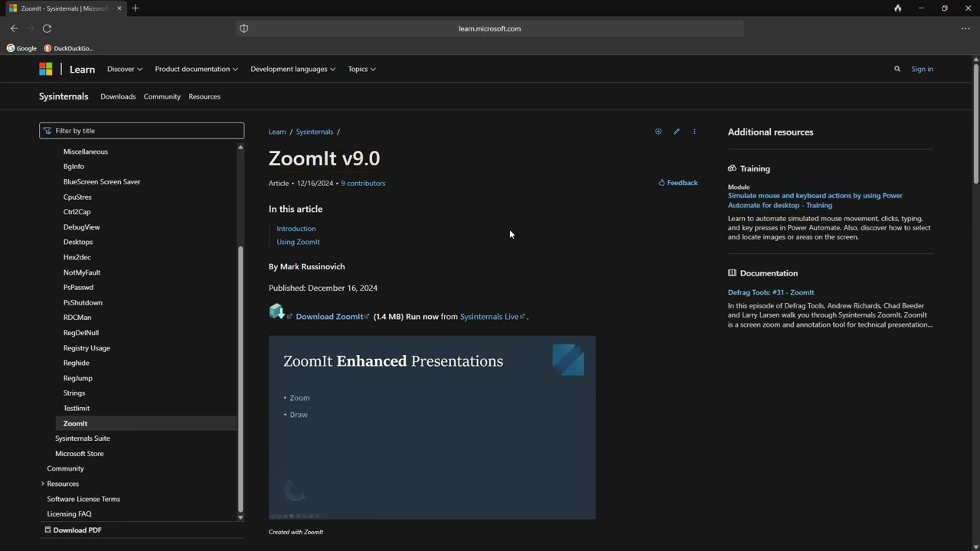980x551 pixels.
Task: Select Hex2dec in sidebar
Action: 77,257
